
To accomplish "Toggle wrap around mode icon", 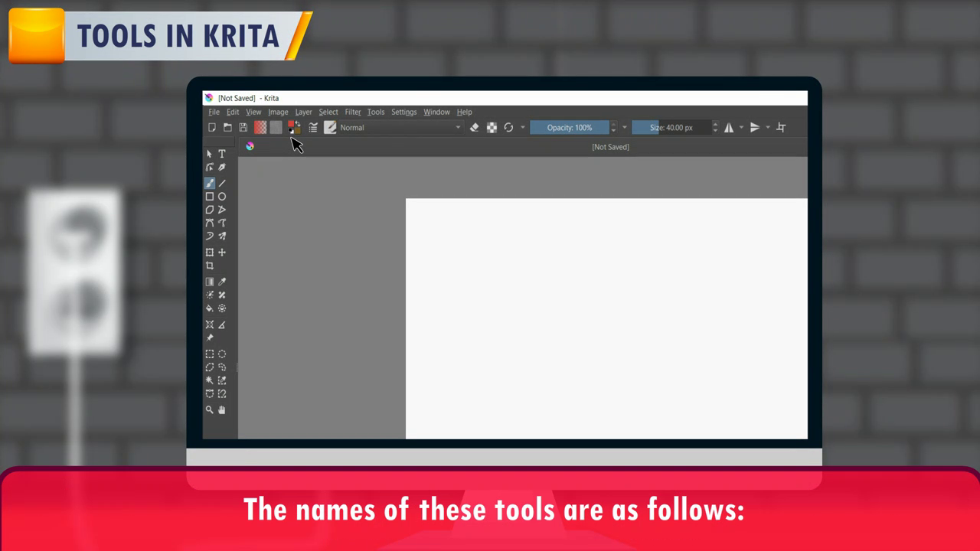I will [x=781, y=128].
